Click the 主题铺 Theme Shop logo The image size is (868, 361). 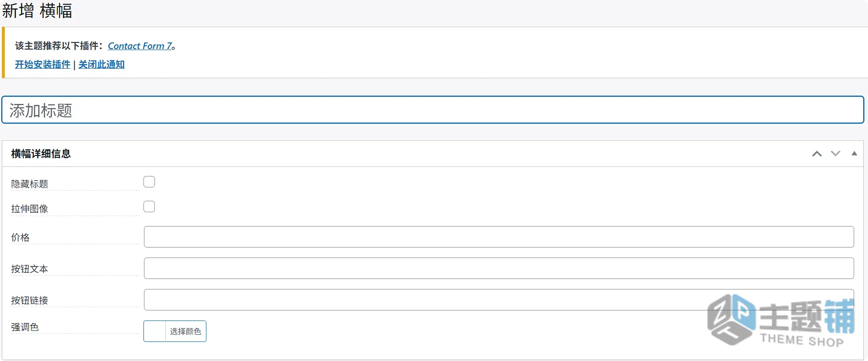point(781,320)
